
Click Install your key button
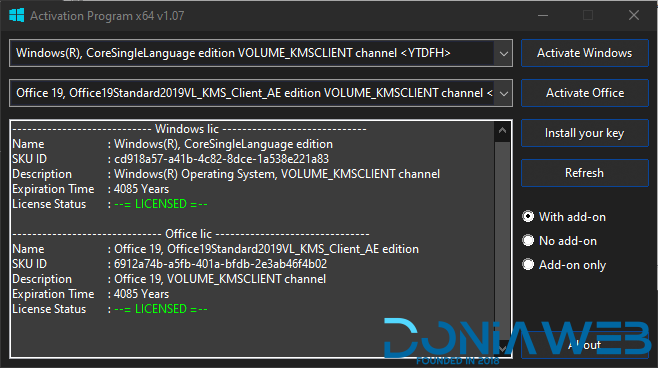point(585,133)
